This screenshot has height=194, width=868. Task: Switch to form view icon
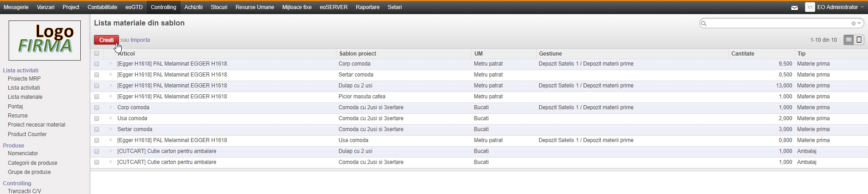(859, 40)
